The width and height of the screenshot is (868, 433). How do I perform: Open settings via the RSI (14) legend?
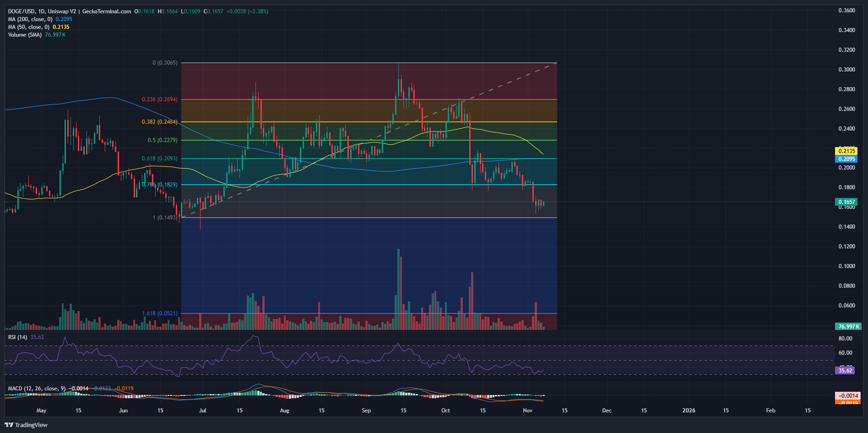[18, 336]
